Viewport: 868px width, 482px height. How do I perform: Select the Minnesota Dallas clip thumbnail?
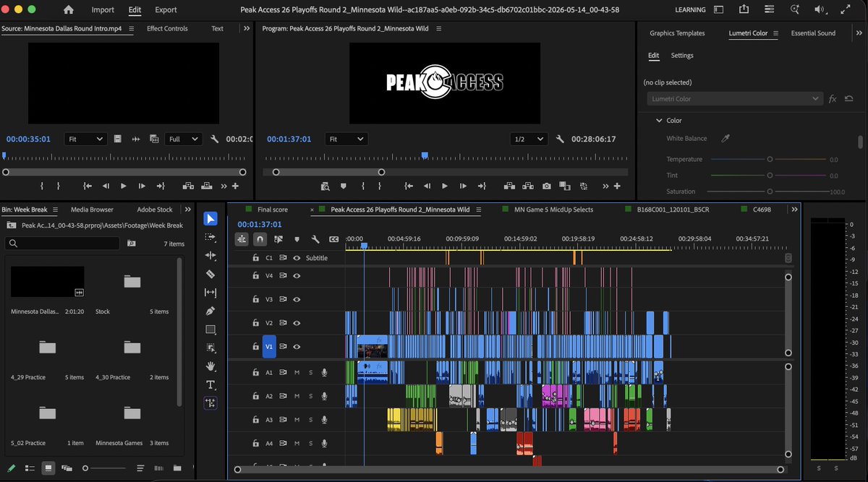[47, 281]
